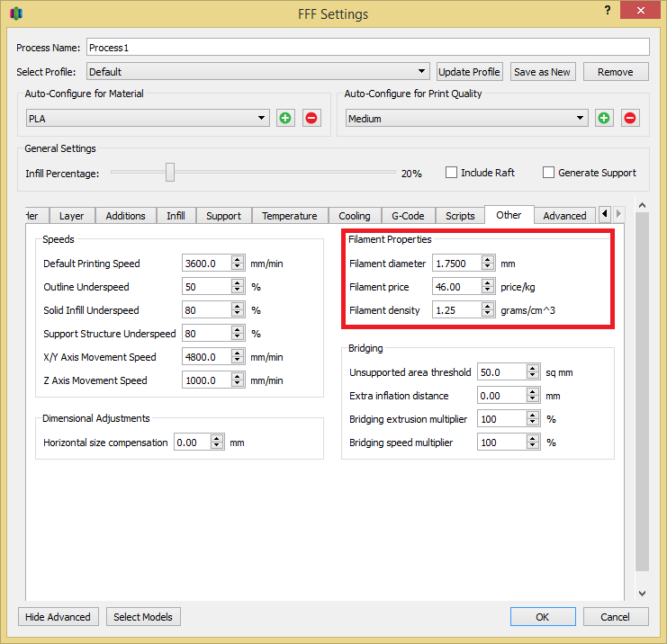
Task: Click the Unsupported area threshold value field
Action: coord(502,372)
